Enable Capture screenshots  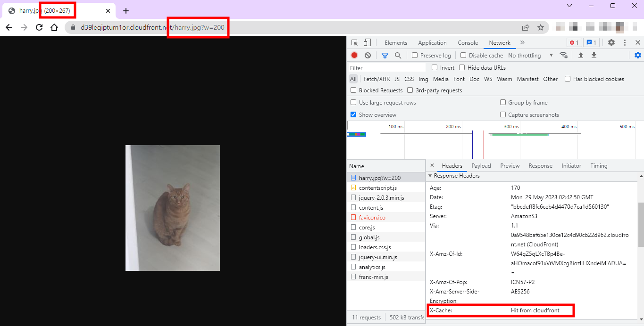503,114
